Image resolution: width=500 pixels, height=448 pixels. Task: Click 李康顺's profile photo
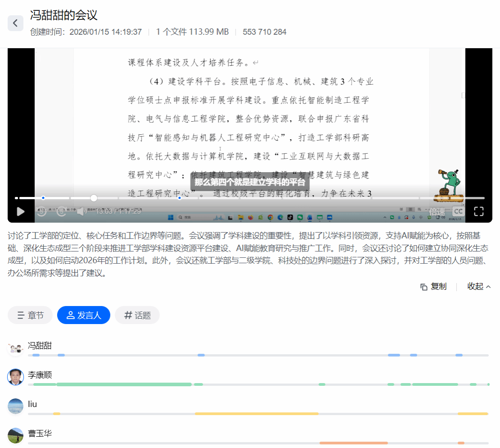pyautogui.click(x=16, y=377)
